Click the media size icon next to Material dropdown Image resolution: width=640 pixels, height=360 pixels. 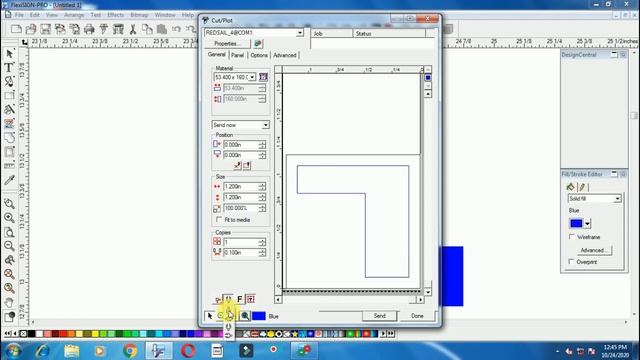pyautogui.click(x=263, y=77)
